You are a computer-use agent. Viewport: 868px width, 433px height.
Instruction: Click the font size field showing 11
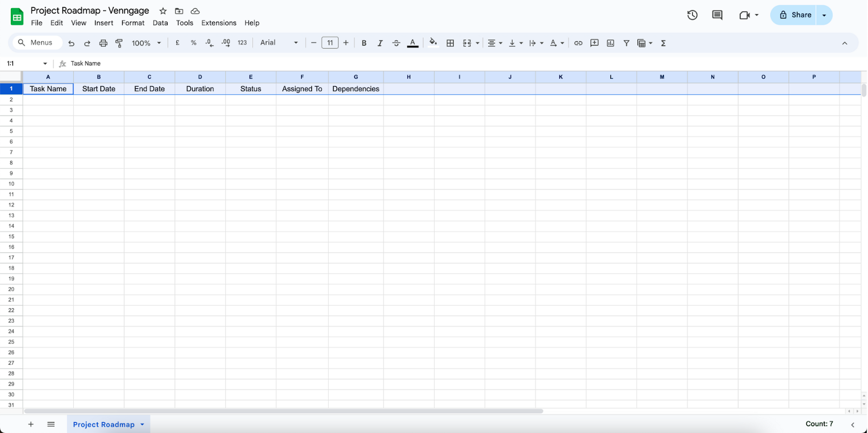330,43
